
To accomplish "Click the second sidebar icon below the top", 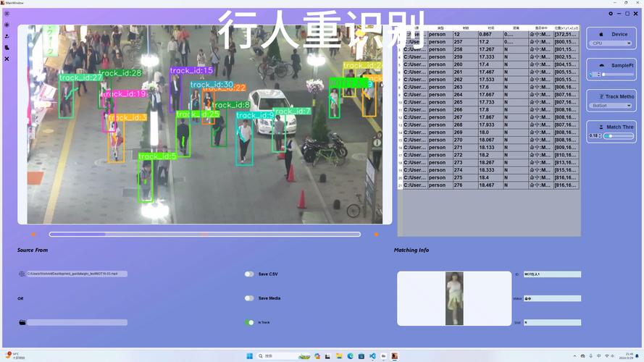I will tap(7, 25).
